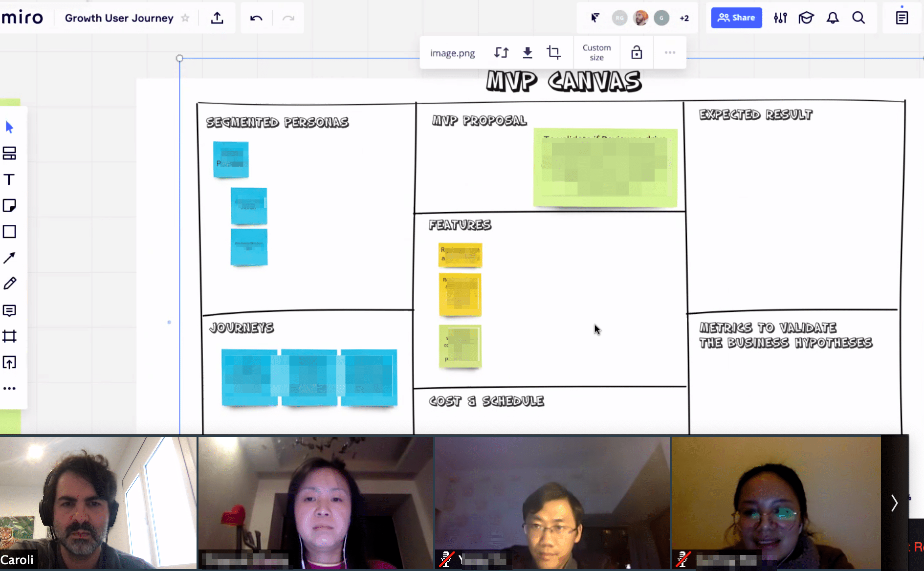Select the Comment tool
Image resolution: width=924 pixels, height=571 pixels.
(9, 310)
